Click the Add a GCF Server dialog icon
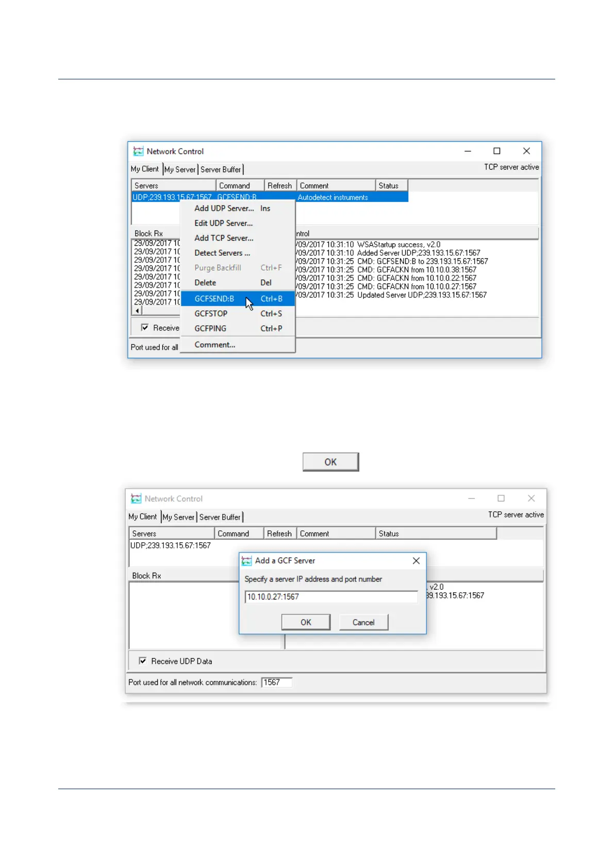Viewport: 614px width, 868px height. pos(247,560)
